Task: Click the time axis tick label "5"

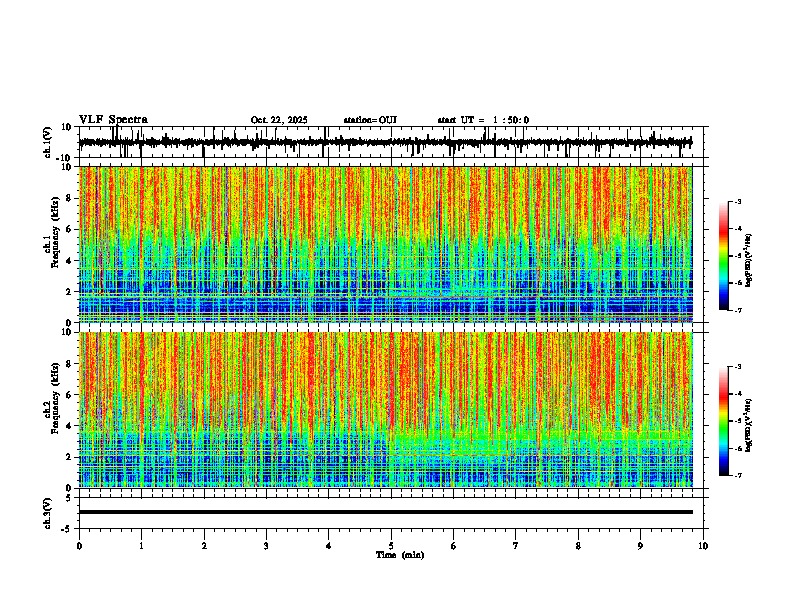Action: click(x=391, y=546)
